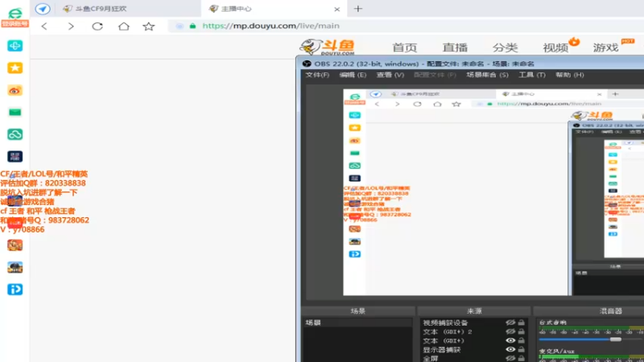644x362 pixels.
Task: Open the soldier game sidebar icon
Action: coord(14,267)
